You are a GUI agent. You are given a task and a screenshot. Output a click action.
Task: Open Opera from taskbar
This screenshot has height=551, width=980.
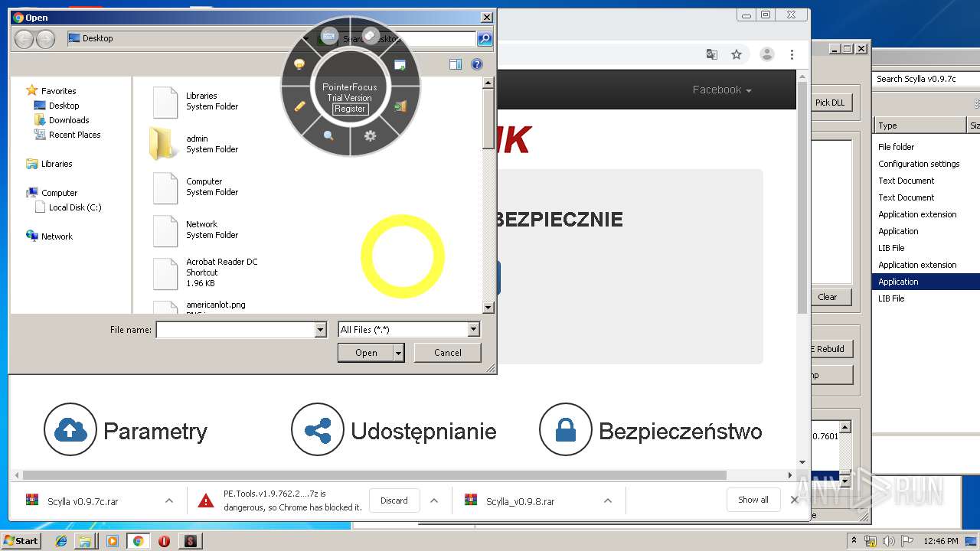(x=164, y=541)
